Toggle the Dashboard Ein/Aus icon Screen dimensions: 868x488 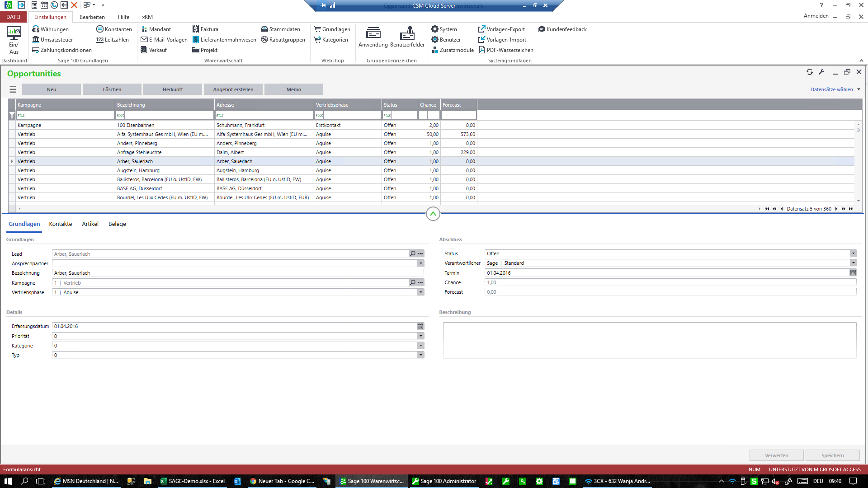[x=14, y=40]
